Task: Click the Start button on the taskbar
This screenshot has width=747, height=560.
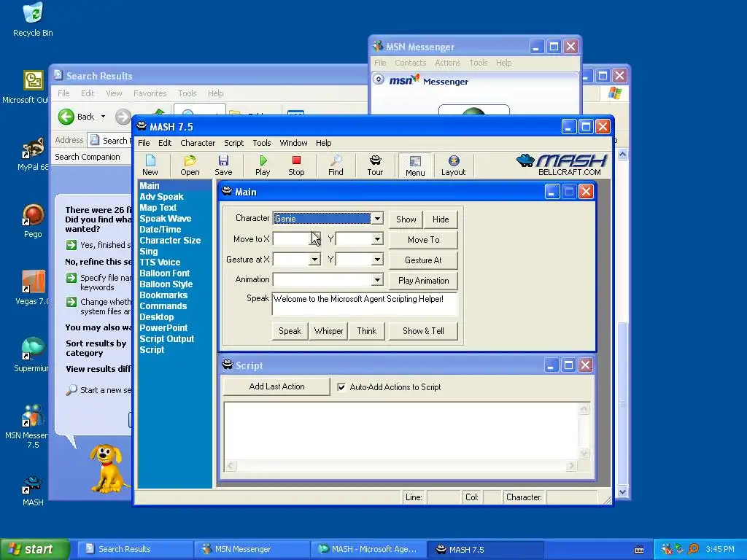Action: point(35,549)
